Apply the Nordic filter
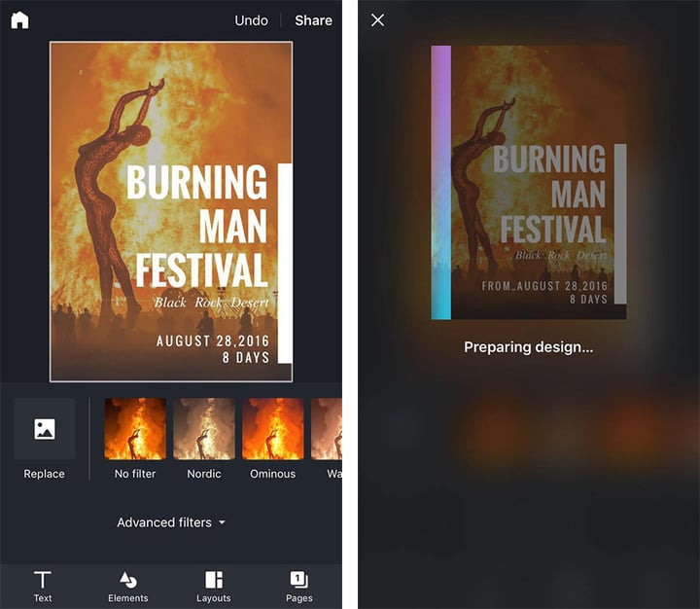The image size is (700, 609). point(204,429)
